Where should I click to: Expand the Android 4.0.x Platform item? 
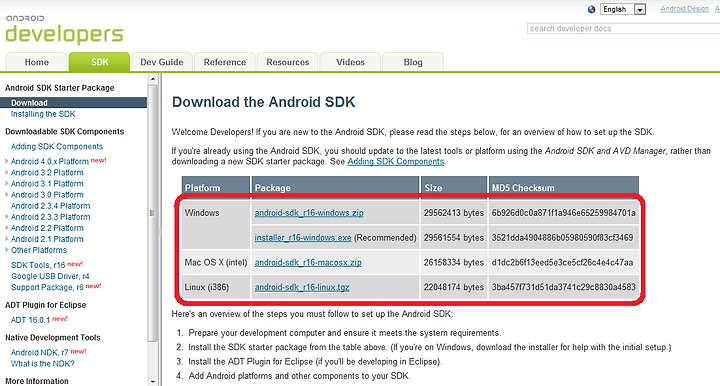coord(6,162)
